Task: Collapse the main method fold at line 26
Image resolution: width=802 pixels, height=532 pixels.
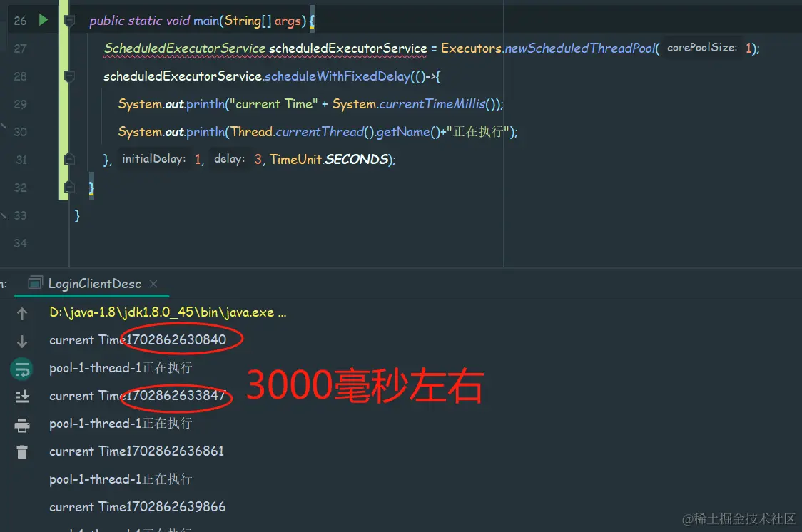Action: (68, 21)
